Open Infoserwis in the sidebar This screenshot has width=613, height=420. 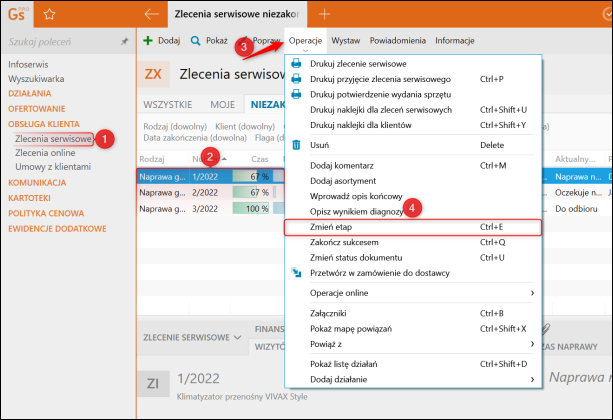(x=28, y=65)
